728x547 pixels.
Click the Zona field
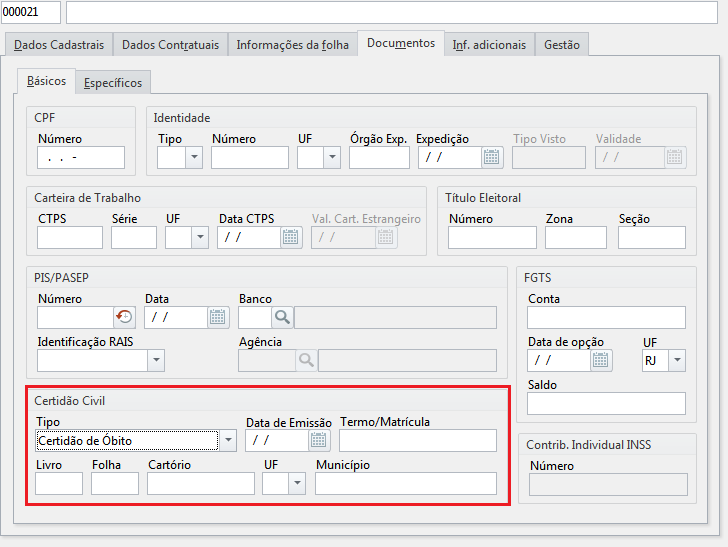576,237
